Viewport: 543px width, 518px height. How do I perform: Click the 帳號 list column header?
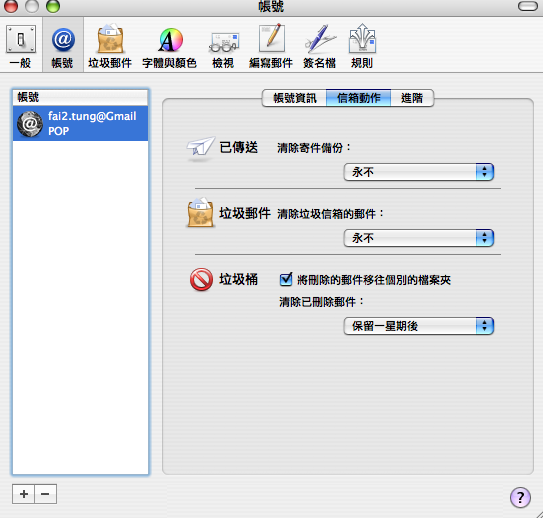(80, 97)
